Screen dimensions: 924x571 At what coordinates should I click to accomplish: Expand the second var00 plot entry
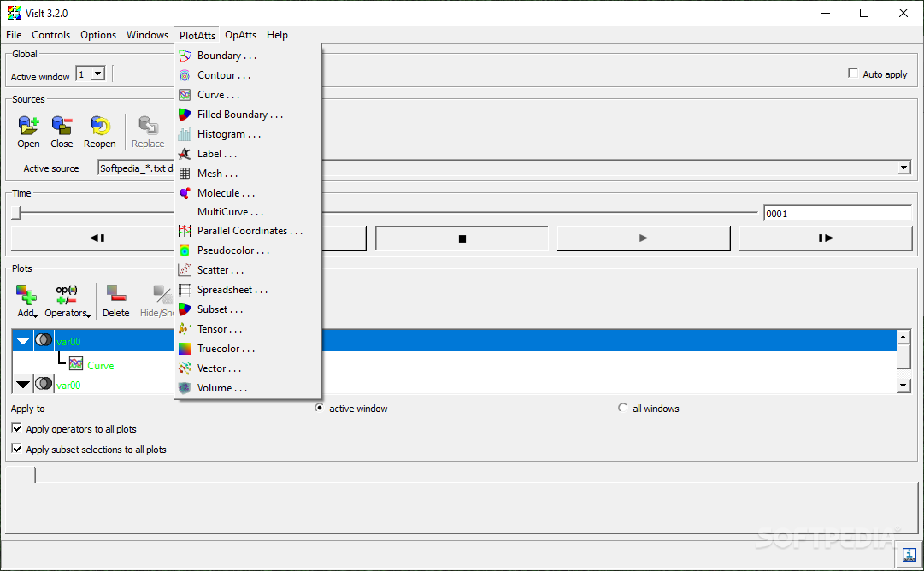[23, 385]
